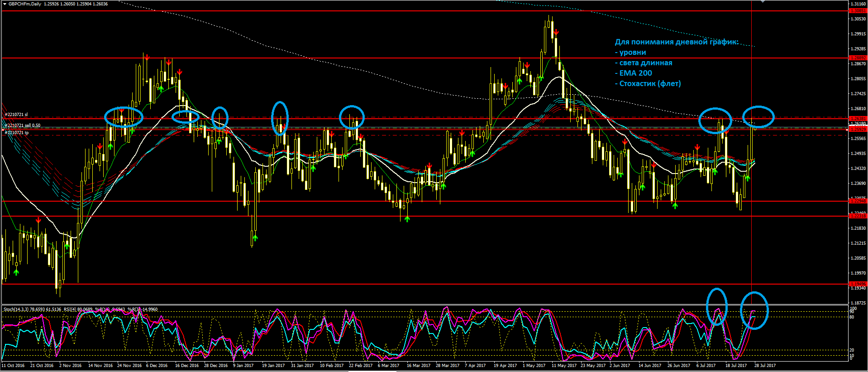Click the 7 Apr 2017 date label
868x372 pixels.
pyautogui.click(x=475, y=365)
